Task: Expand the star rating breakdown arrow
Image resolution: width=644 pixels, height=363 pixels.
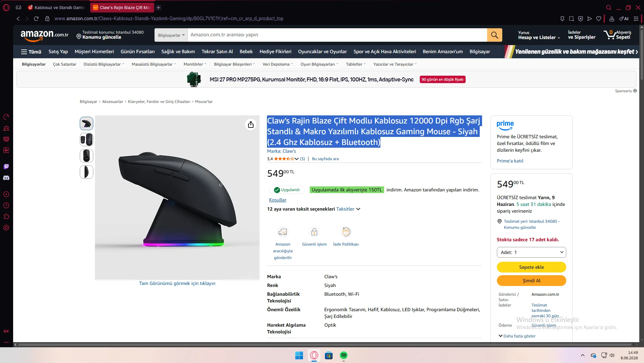Action: tap(297, 159)
